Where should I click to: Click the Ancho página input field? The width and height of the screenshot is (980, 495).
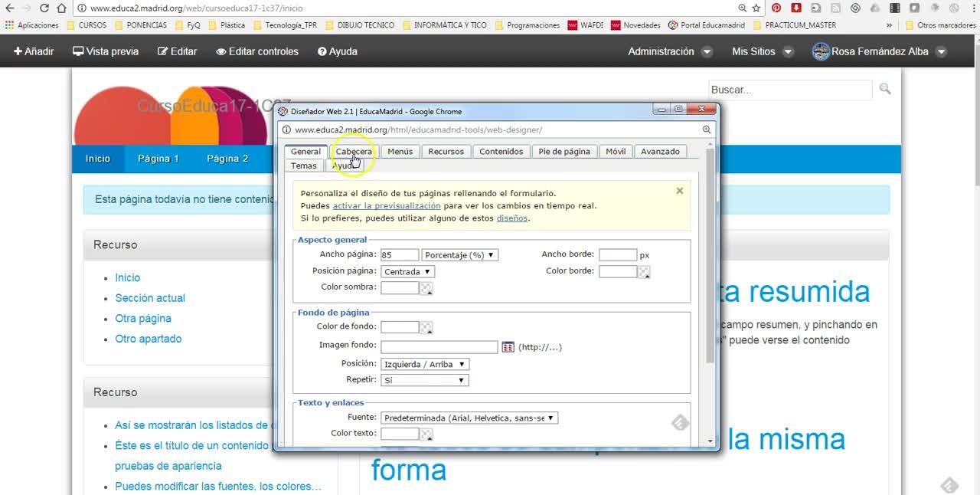400,255
